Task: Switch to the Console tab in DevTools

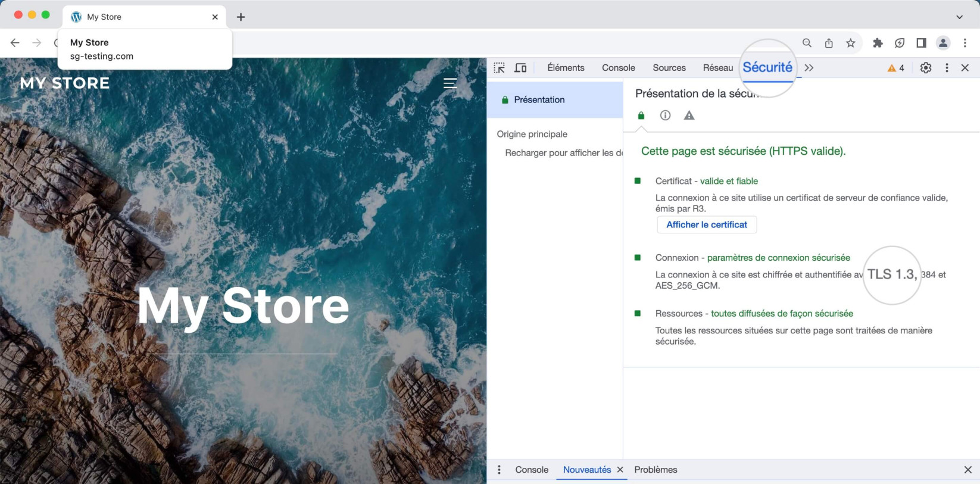Action: click(x=618, y=68)
